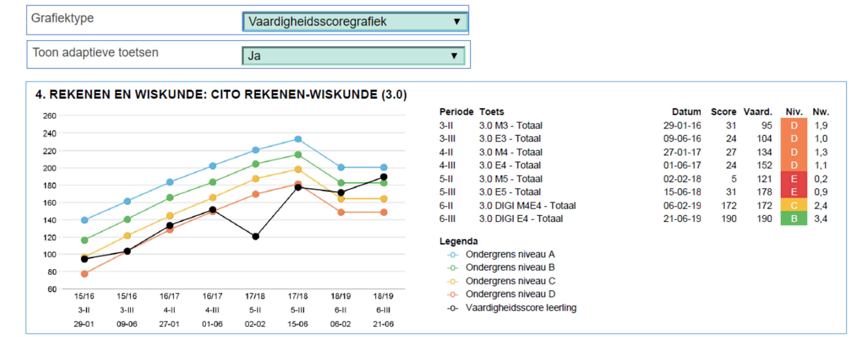Select legend entry Ondergrens niveau A

501,254
